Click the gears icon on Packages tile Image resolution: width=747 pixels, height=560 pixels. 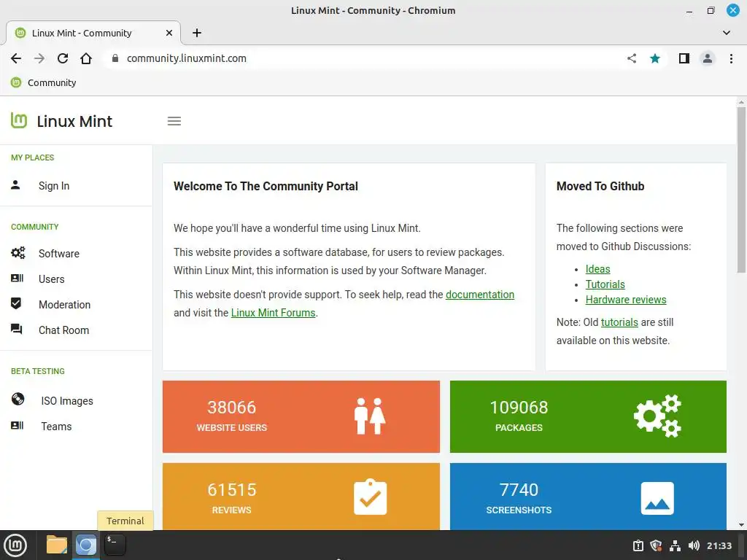point(657,416)
